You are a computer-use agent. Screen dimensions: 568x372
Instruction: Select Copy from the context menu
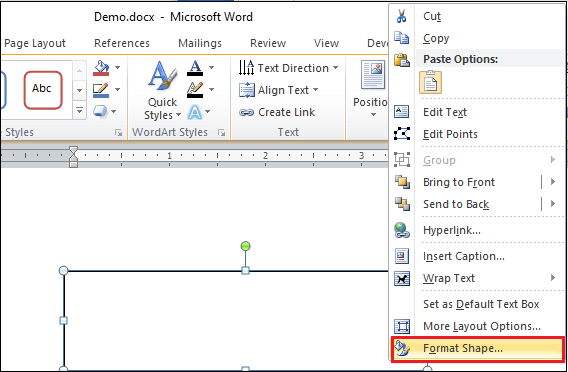pyautogui.click(x=478, y=38)
